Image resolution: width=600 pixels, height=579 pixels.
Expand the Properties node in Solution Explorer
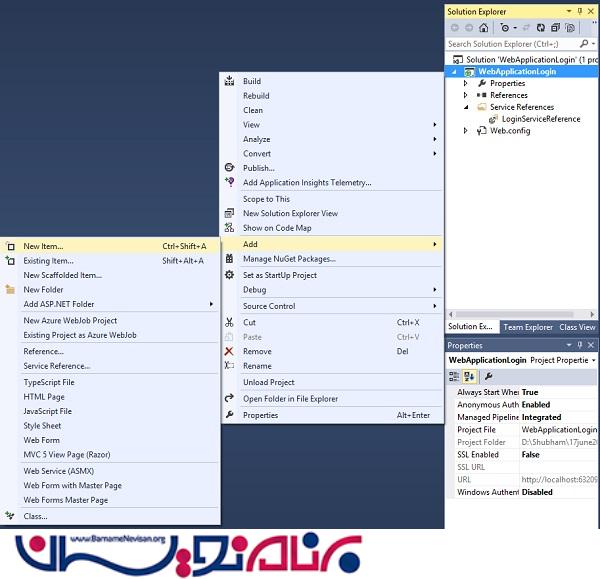click(x=466, y=83)
